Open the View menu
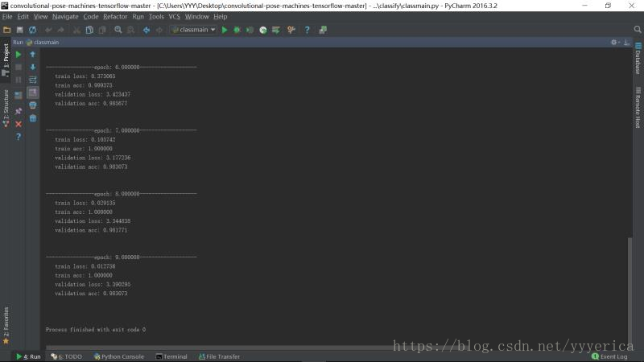Image resolution: width=644 pixels, height=362 pixels. pyautogui.click(x=41, y=17)
